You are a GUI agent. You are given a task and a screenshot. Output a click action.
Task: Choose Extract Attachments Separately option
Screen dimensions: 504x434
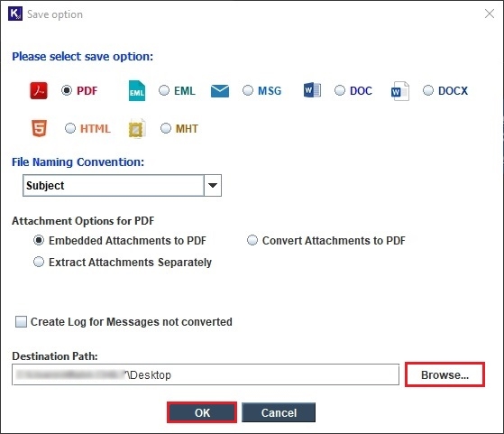click(x=39, y=262)
